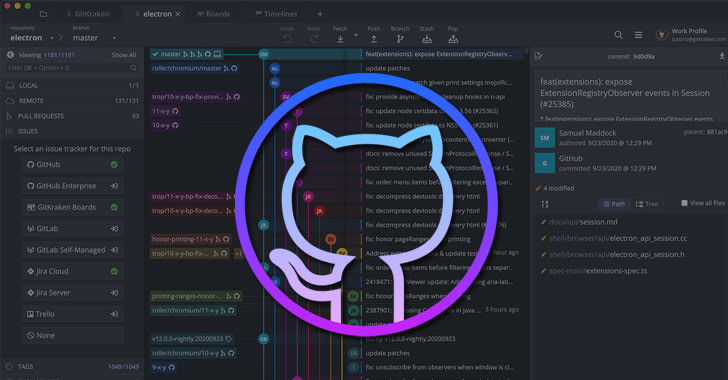Open search with the magnifier icon
Screen dimensions: 728x380
(618, 35)
